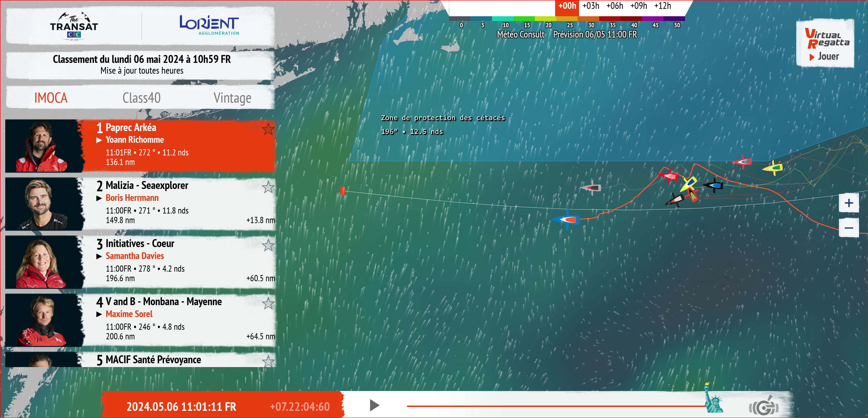Switch to the Class40 tab
The width and height of the screenshot is (868, 418).
point(142,98)
